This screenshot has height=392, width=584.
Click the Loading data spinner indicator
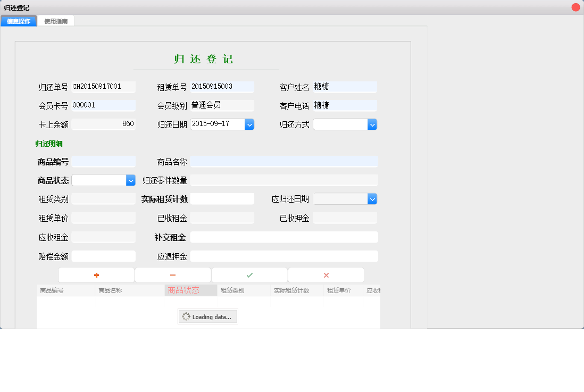click(x=207, y=316)
